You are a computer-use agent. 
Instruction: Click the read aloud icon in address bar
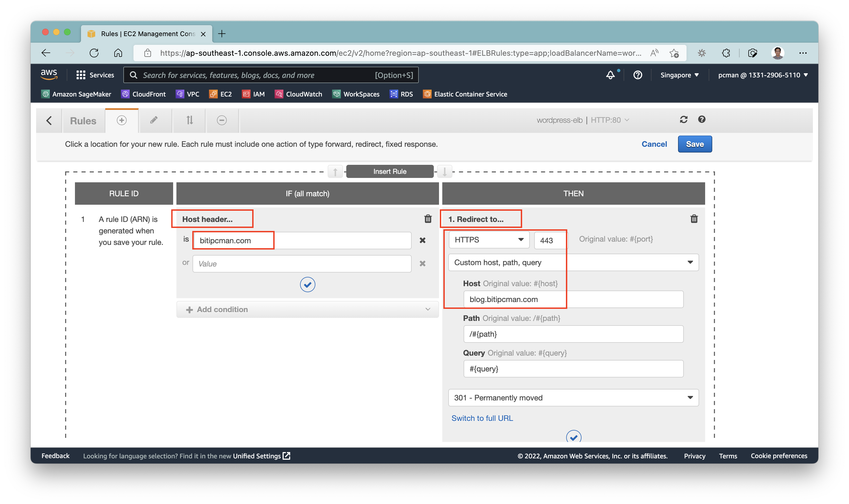coord(654,53)
